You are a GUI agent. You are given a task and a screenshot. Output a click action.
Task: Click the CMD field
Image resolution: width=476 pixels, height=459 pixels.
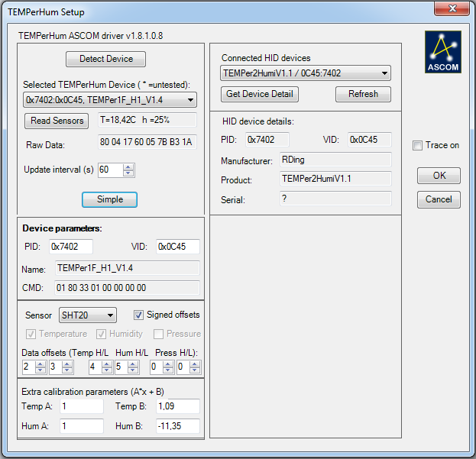point(127,288)
